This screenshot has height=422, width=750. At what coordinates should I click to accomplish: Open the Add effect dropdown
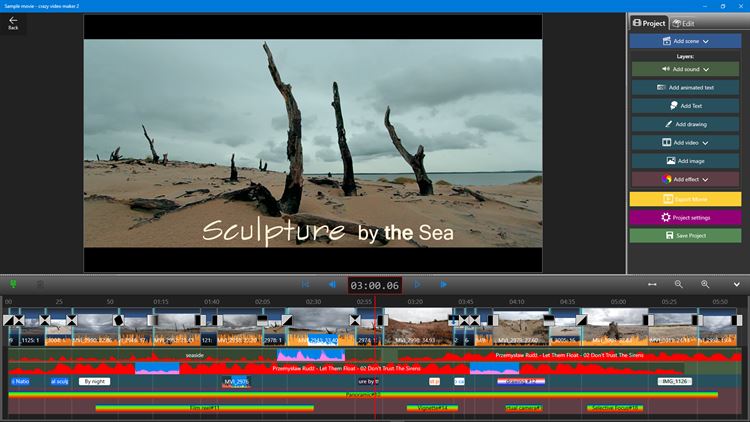pyautogui.click(x=685, y=179)
